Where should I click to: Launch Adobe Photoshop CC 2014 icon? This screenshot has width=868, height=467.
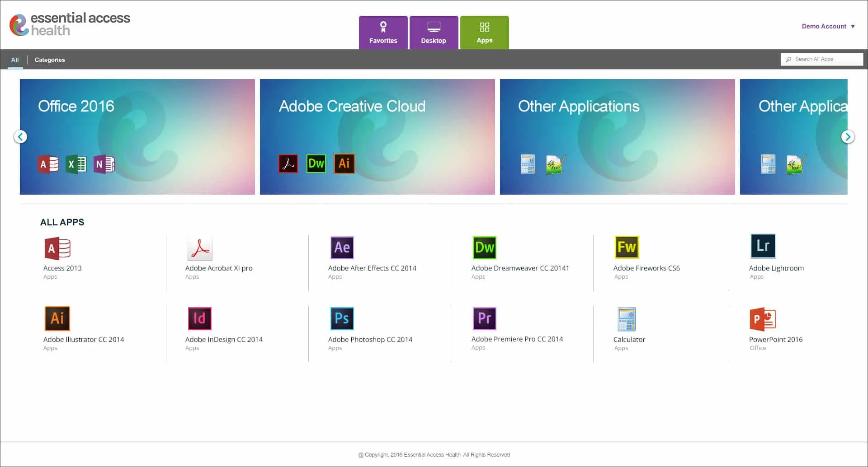coord(342,318)
